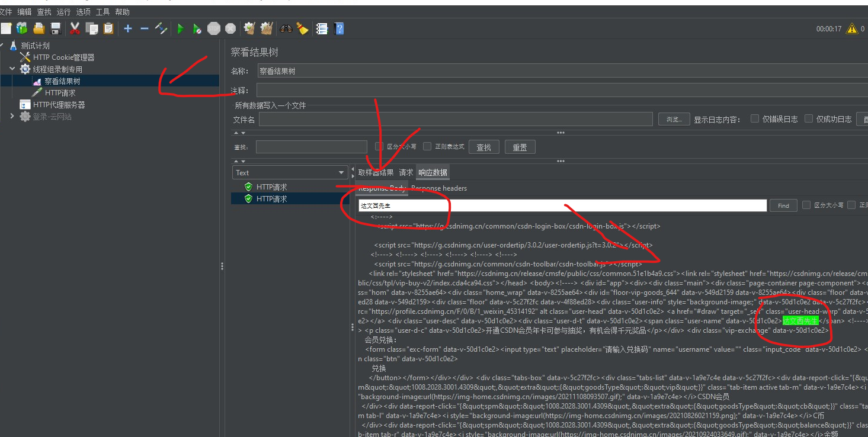Enable 正则表达式 checkbox beside 查找 field
Screen dimensions: 868x437
[x=427, y=146]
